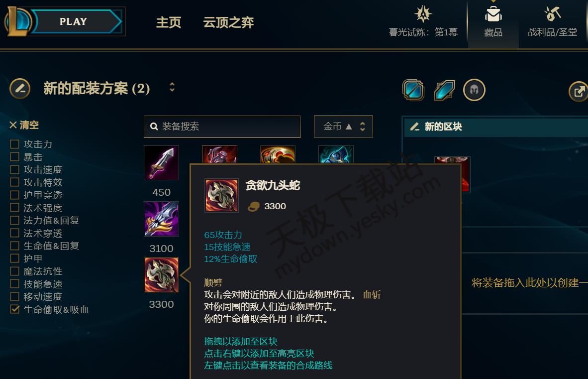Viewport: 588px width, 379px height.
Task: Open the 藏品 collection icon
Action: coord(493,15)
